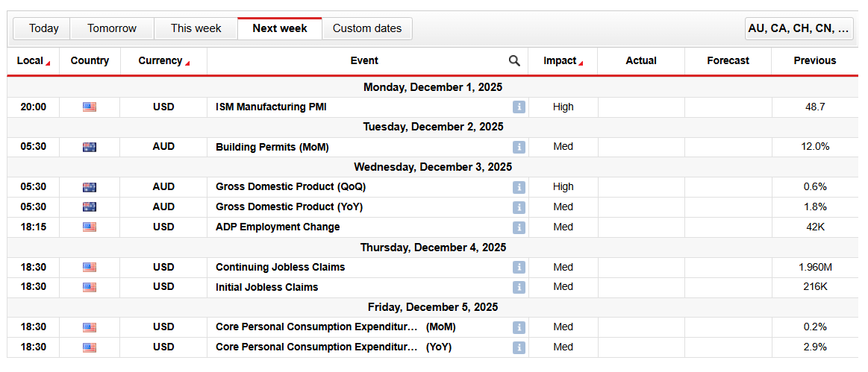Switch to the Tomorrow tab
Screen dimensions: 868x372
[x=112, y=29]
